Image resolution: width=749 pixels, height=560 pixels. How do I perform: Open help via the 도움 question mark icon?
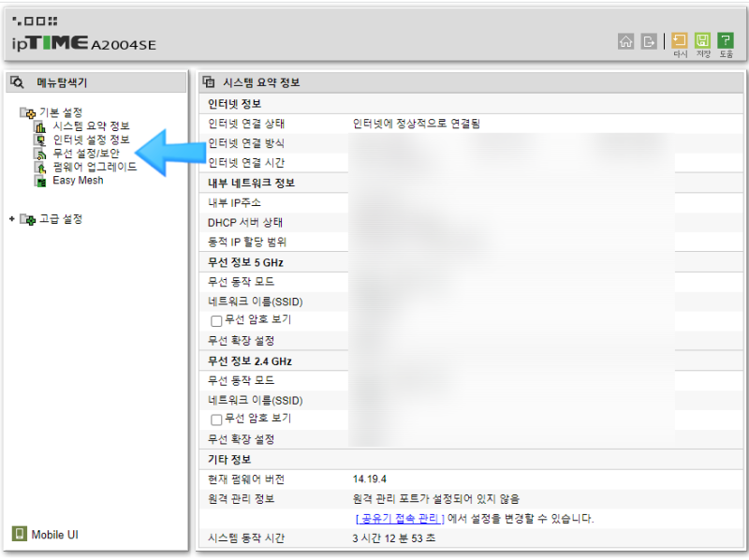click(x=726, y=41)
